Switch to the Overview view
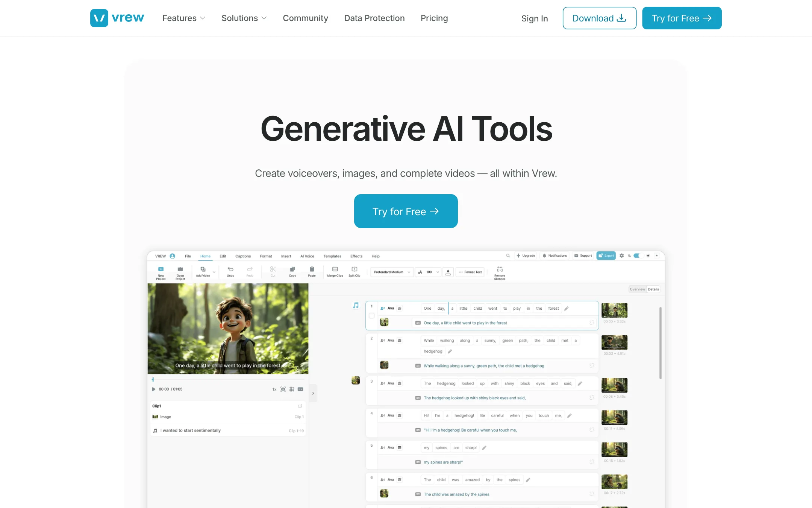Image resolution: width=812 pixels, height=508 pixels. pos(638,289)
